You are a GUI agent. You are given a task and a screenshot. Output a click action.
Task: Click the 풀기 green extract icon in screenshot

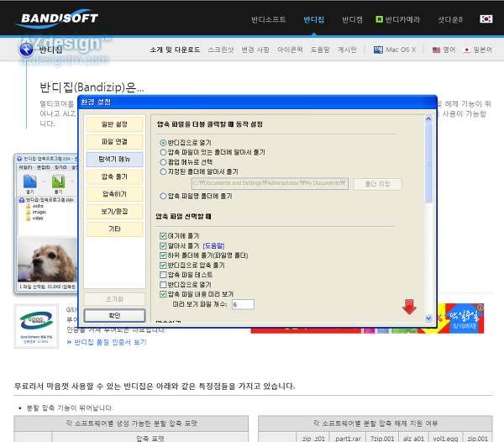pos(59,182)
